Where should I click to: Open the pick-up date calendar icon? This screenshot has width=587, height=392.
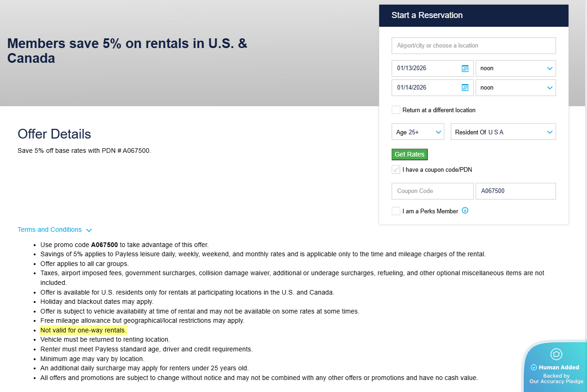(x=465, y=68)
